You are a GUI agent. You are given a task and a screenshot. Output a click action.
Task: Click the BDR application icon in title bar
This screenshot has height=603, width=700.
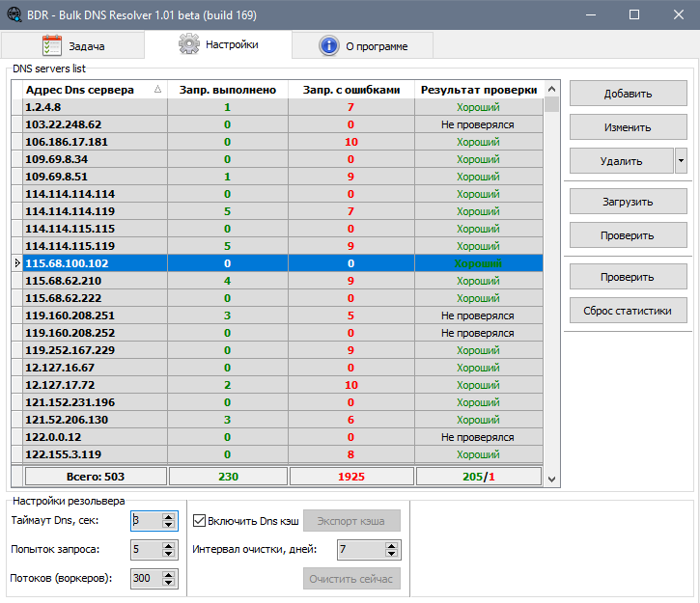click(14, 14)
